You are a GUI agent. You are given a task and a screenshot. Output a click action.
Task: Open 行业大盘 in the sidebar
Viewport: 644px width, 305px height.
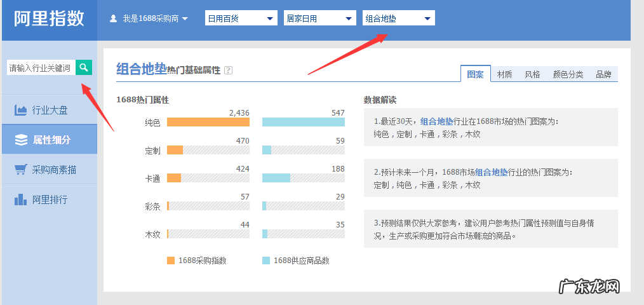pyautogui.click(x=50, y=110)
